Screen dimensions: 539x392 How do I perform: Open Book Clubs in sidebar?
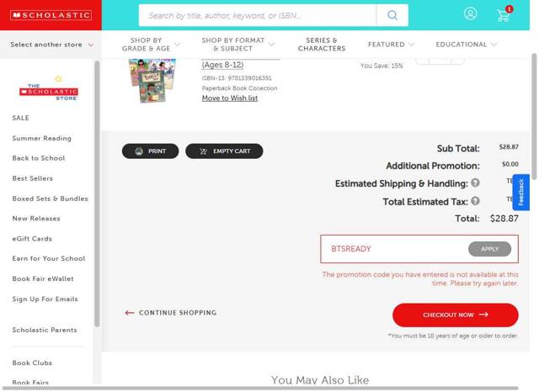(32, 363)
